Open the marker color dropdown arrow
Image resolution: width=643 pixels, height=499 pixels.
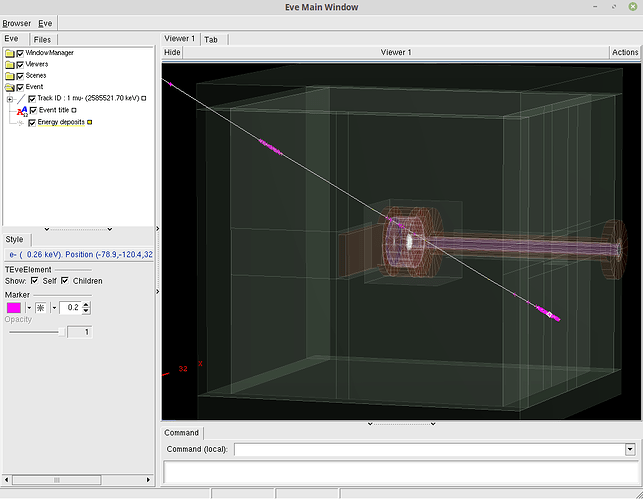[x=29, y=308]
